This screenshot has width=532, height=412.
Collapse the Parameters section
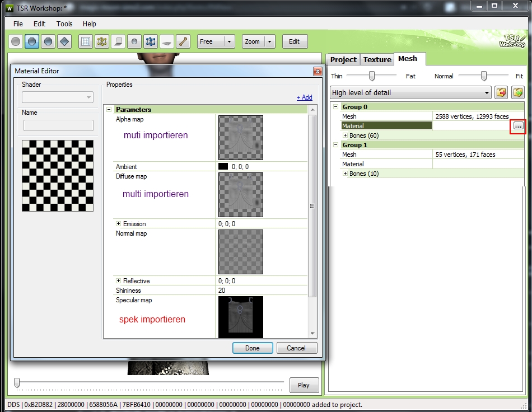(109, 110)
